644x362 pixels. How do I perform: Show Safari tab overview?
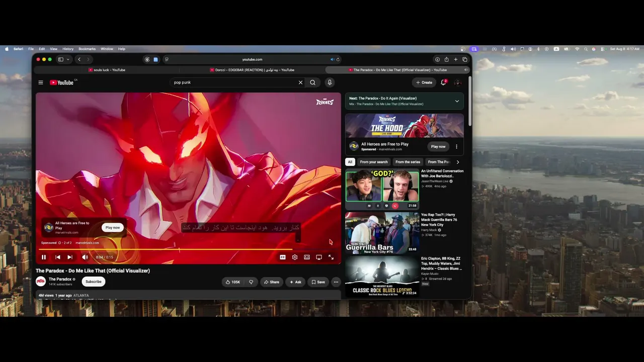464,59
